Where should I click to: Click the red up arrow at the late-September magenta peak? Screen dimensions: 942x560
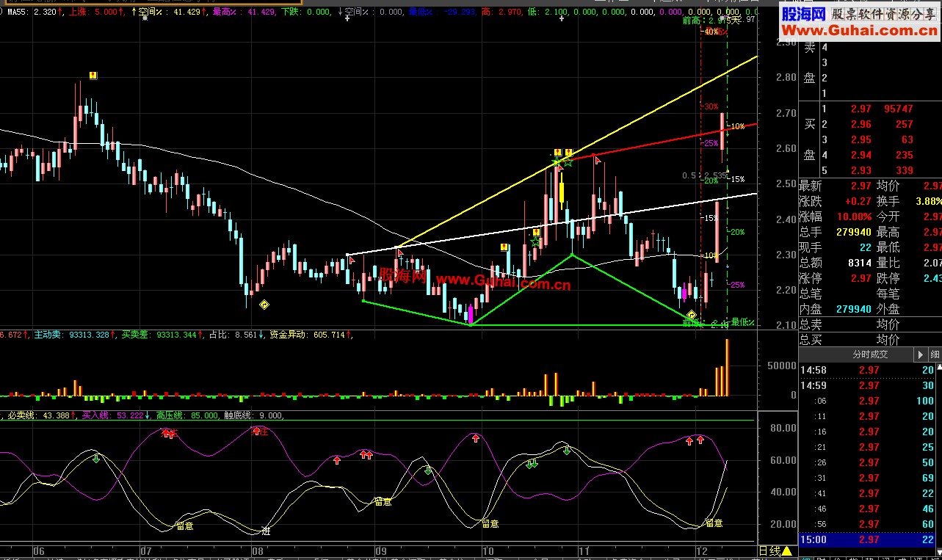pyautogui.click(x=475, y=438)
